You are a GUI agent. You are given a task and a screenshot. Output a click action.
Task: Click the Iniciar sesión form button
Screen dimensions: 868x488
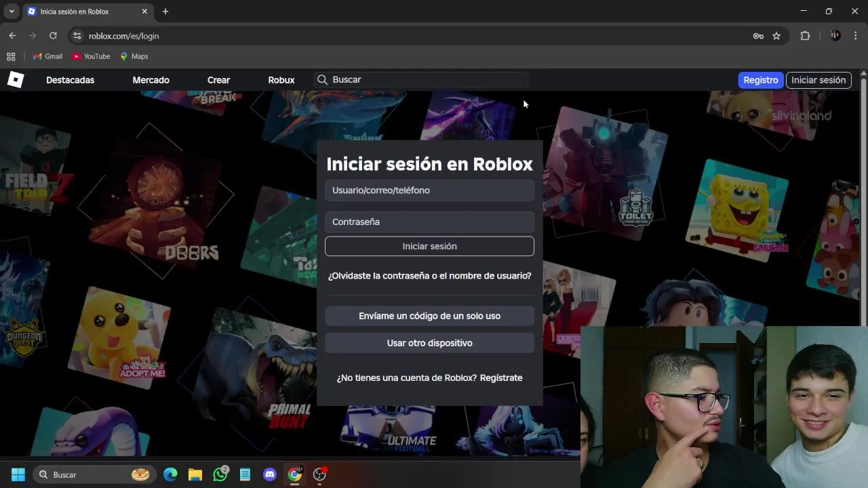coord(429,246)
